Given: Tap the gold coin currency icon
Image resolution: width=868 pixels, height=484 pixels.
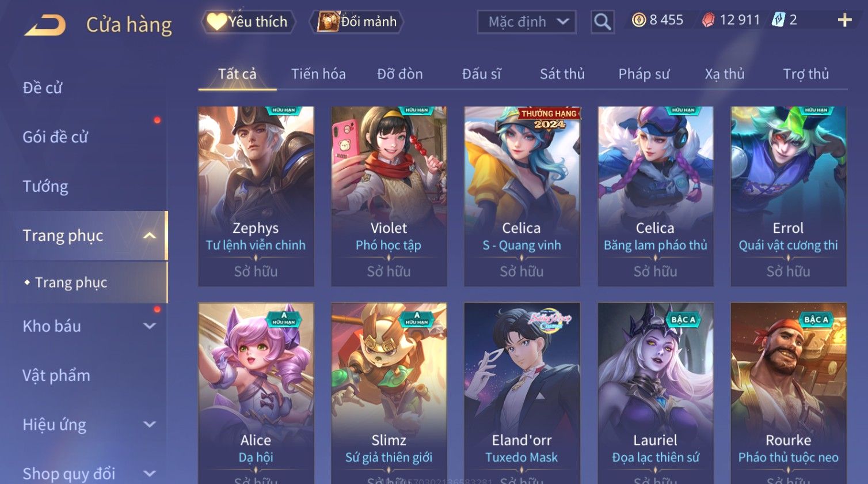Looking at the screenshot, I should [x=639, y=20].
